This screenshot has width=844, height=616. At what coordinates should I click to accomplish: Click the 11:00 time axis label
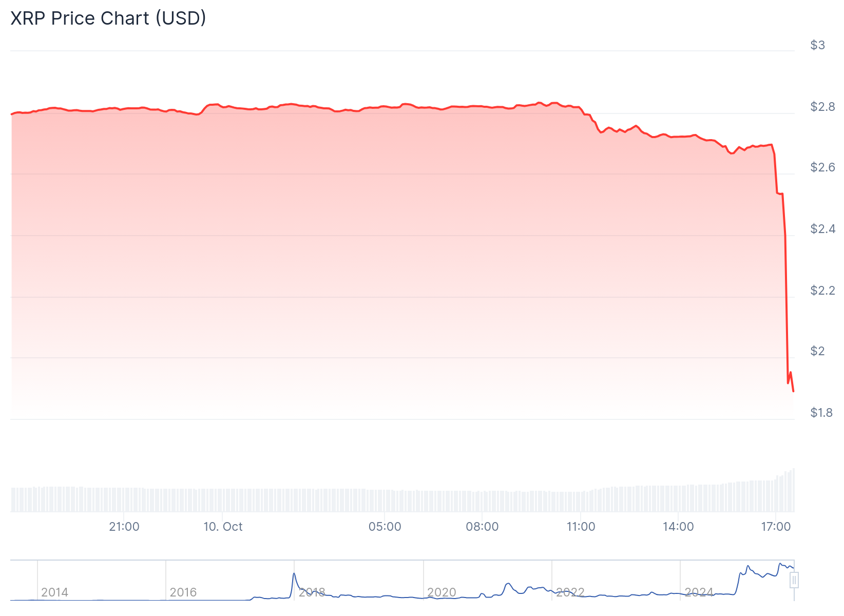click(x=581, y=527)
